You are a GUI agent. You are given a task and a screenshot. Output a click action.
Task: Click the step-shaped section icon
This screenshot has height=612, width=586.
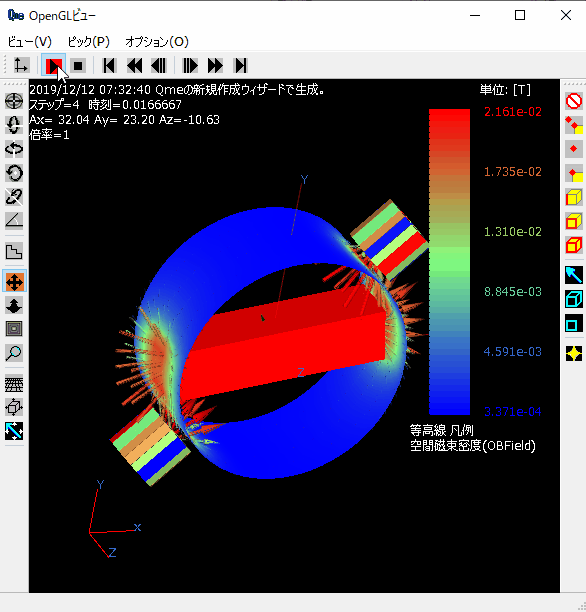point(14,251)
